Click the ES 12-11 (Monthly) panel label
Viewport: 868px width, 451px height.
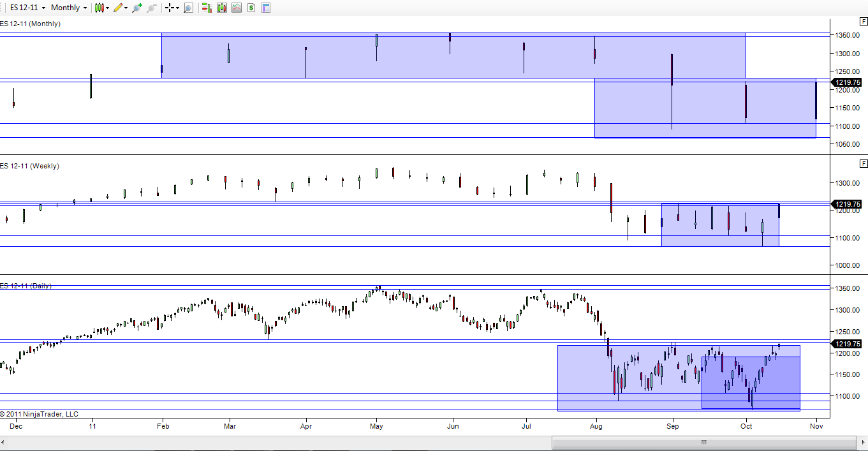31,24
